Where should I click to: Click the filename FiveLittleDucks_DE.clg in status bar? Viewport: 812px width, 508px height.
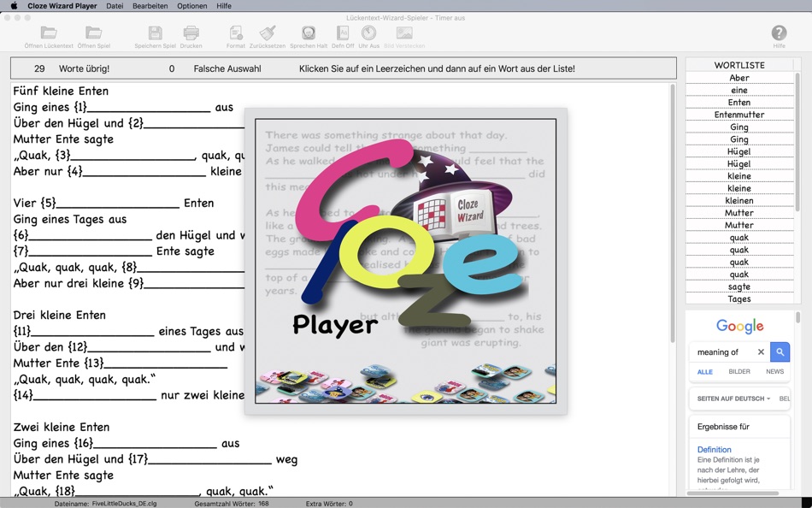(x=124, y=504)
